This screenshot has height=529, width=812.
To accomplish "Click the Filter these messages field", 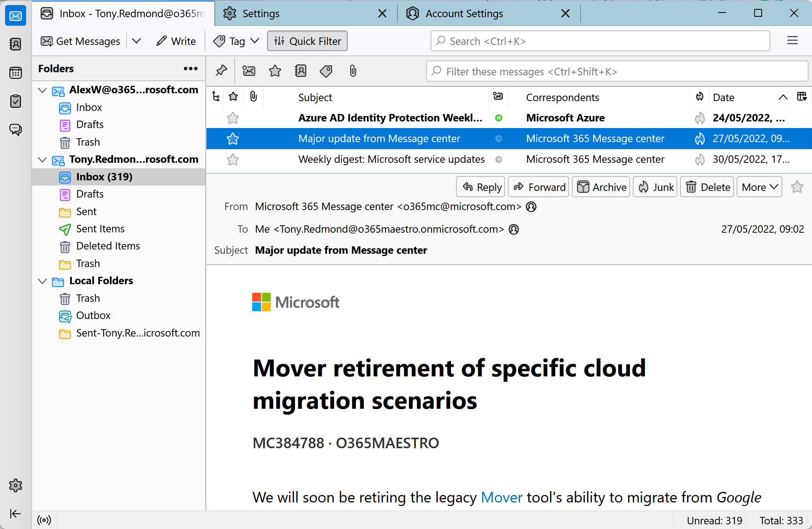I will point(617,71).
